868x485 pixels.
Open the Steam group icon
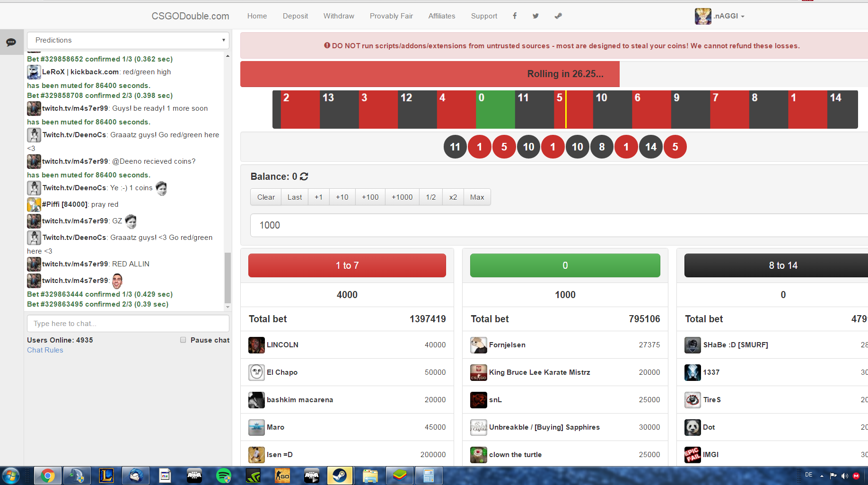(558, 16)
